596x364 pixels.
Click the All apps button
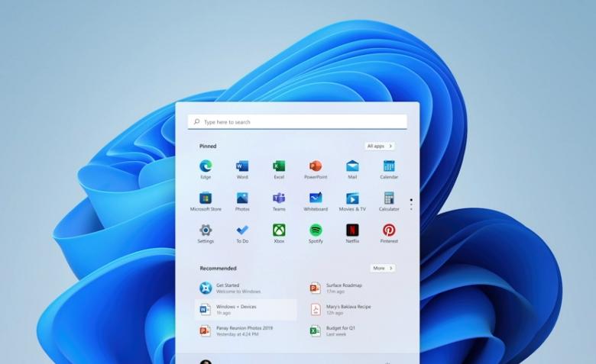click(379, 146)
